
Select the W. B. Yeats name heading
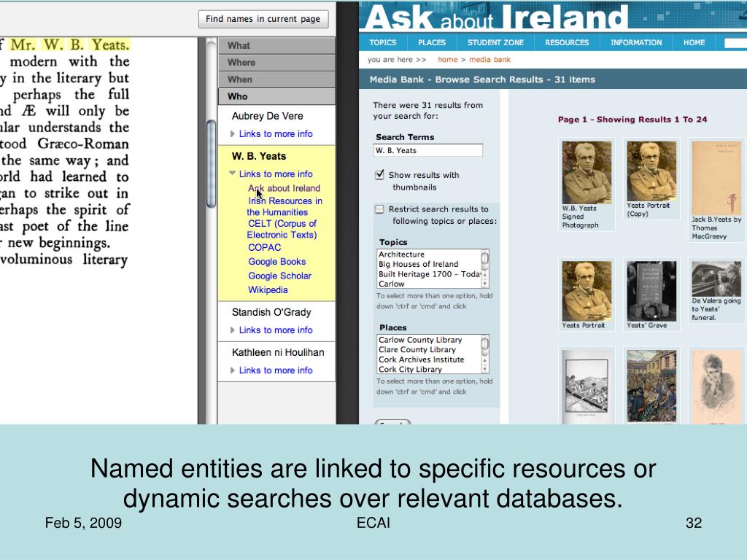(x=259, y=156)
